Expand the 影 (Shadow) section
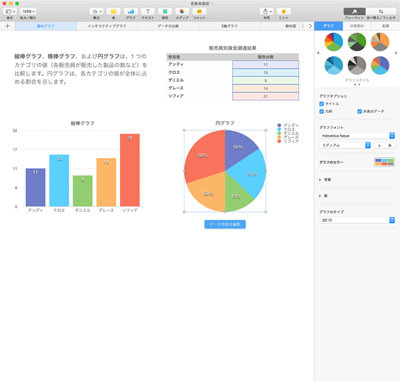The height and width of the screenshot is (381, 400). [x=320, y=196]
